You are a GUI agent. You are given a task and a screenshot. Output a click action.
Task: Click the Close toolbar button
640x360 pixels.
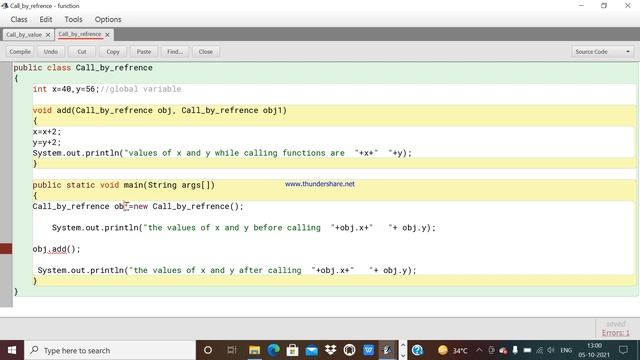(x=206, y=52)
